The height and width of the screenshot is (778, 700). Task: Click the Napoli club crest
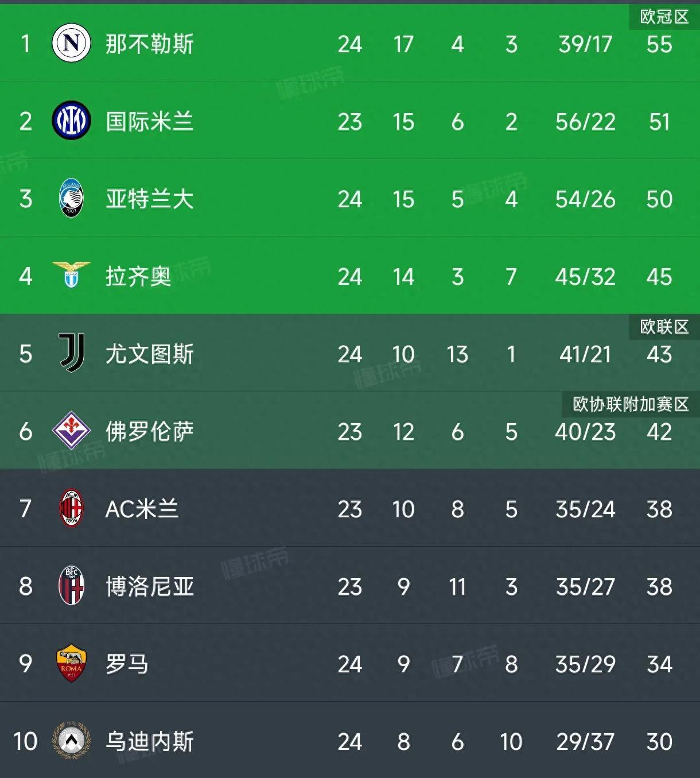tap(71, 44)
